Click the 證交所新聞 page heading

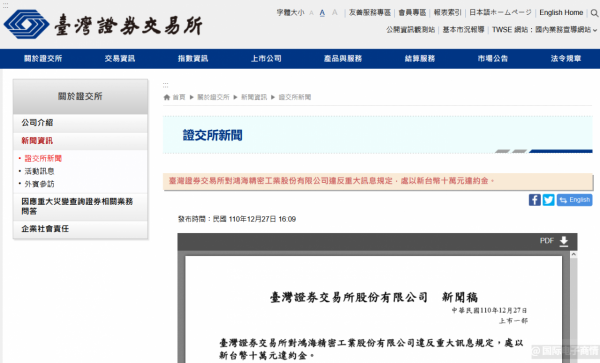[212, 135]
